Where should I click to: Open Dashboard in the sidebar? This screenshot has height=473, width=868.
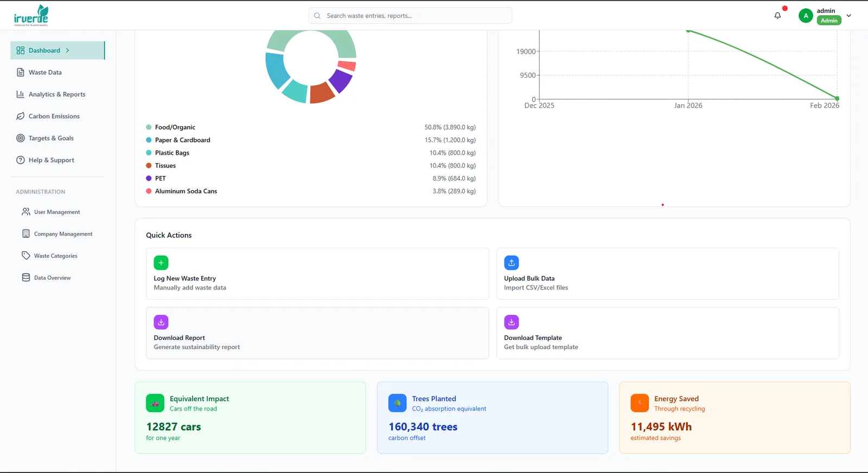click(58, 51)
